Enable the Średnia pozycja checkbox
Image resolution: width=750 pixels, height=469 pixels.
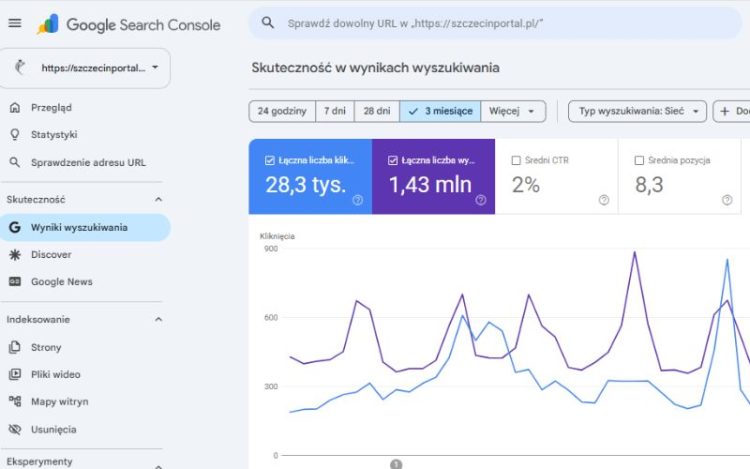click(639, 160)
